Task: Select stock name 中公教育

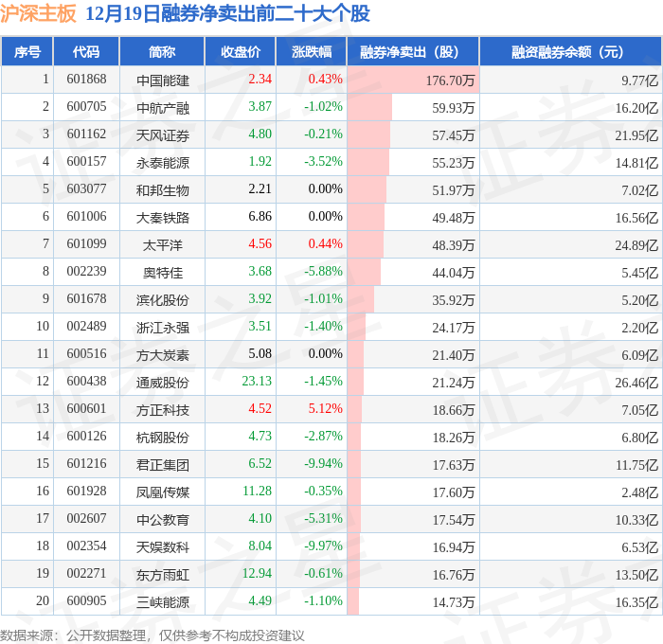Action: (x=163, y=520)
